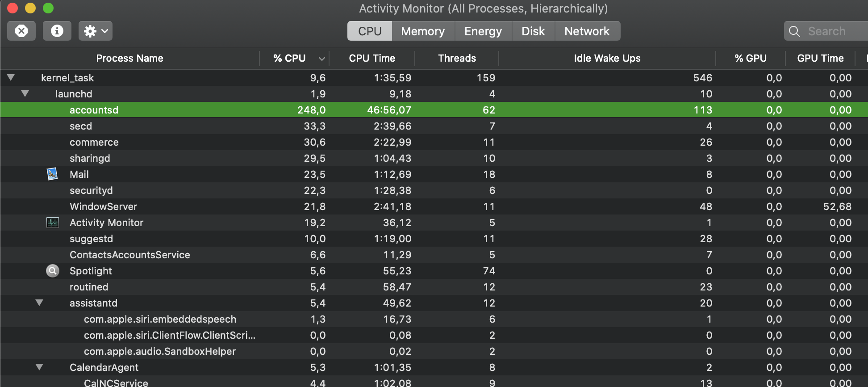The height and width of the screenshot is (387, 868).
Task: Select com.apple.siri.ClientFlow.ClientScri… process
Action: [434, 335]
